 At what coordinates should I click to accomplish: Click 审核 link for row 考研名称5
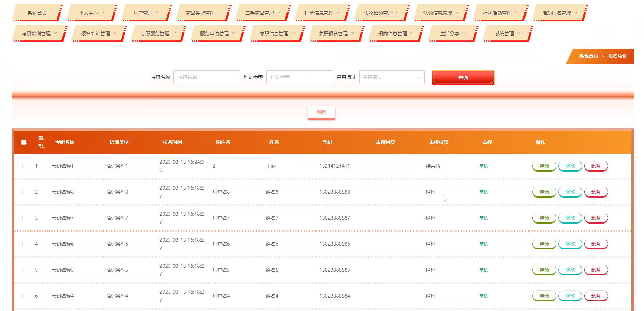(484, 270)
